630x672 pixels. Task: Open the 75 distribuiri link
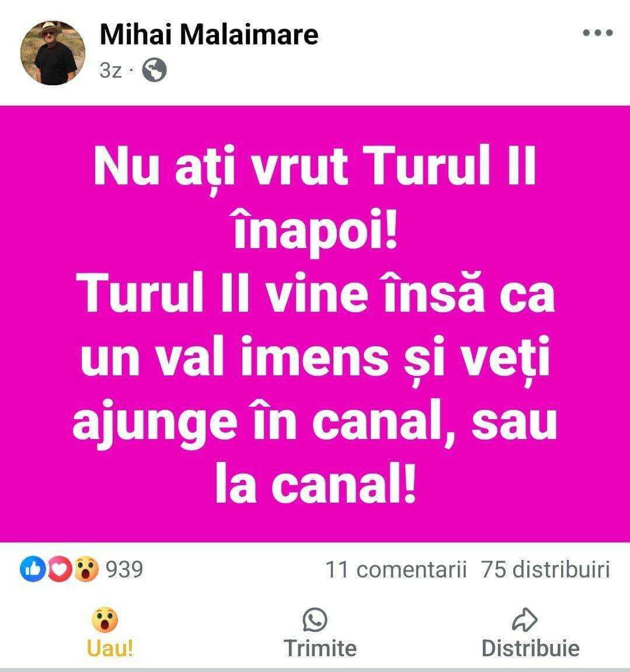point(545,570)
